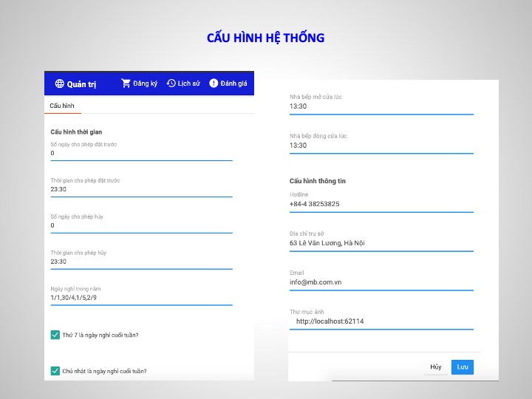Image resolution: width=532 pixels, height=399 pixels.
Task: Focus the Số ngày cho phép hủy field
Action: [140, 226]
